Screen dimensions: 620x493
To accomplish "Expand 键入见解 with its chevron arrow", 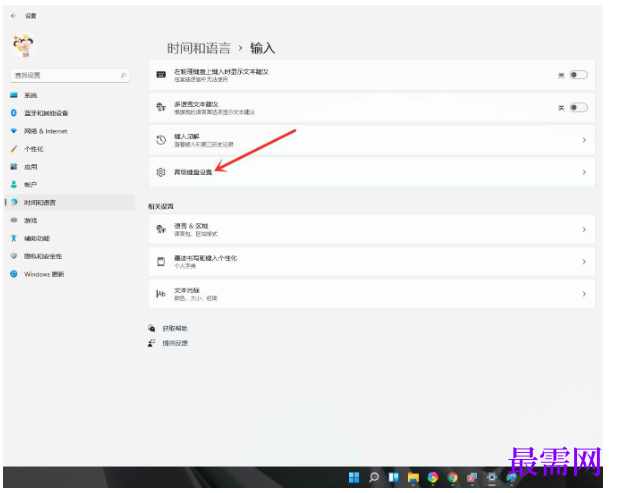I will point(584,140).
